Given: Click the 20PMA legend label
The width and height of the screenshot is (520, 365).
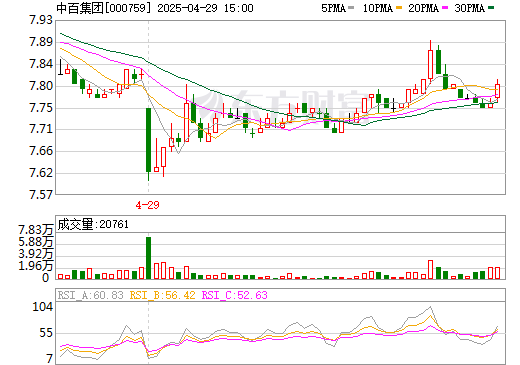Looking at the screenshot, I should pyautogui.click(x=423, y=8).
